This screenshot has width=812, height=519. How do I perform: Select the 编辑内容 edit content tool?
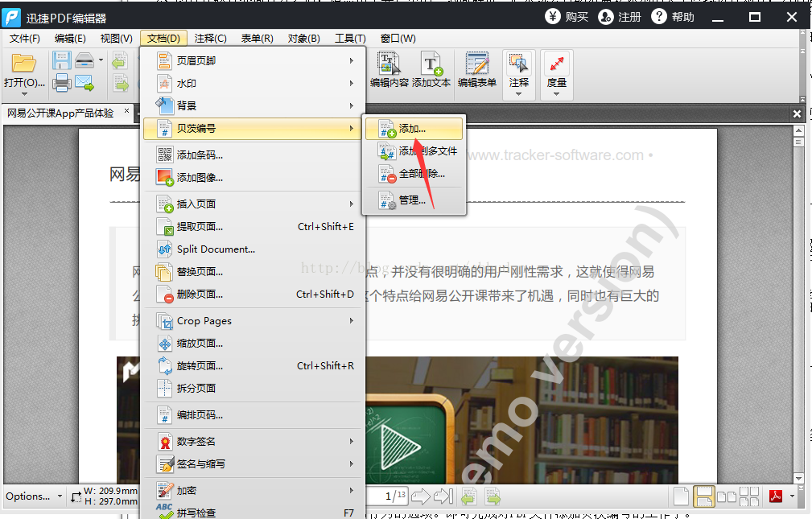(x=390, y=69)
